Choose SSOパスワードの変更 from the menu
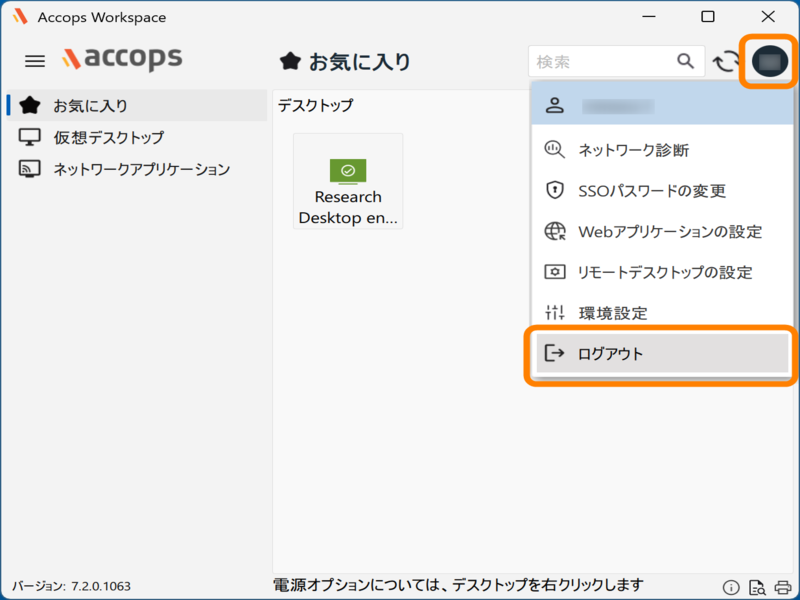The image size is (800, 600). click(x=662, y=191)
